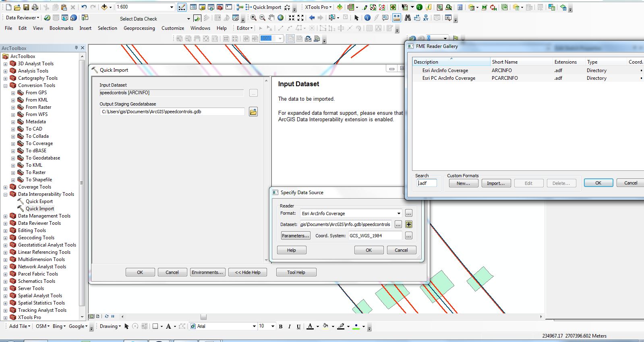The image size is (644, 342).
Task: Click the Full Extent globe icon
Action: point(281,18)
